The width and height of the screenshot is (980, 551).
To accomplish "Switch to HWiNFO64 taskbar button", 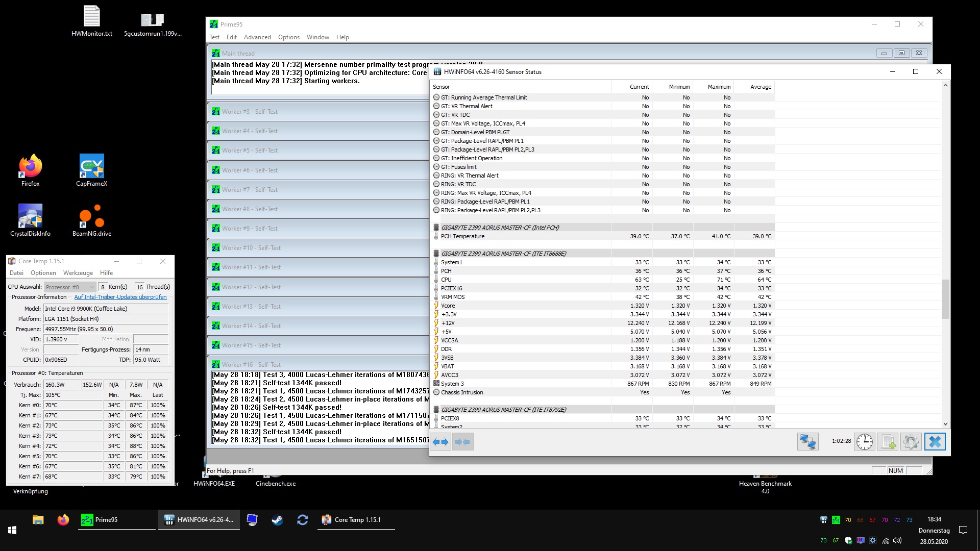I will tap(199, 520).
